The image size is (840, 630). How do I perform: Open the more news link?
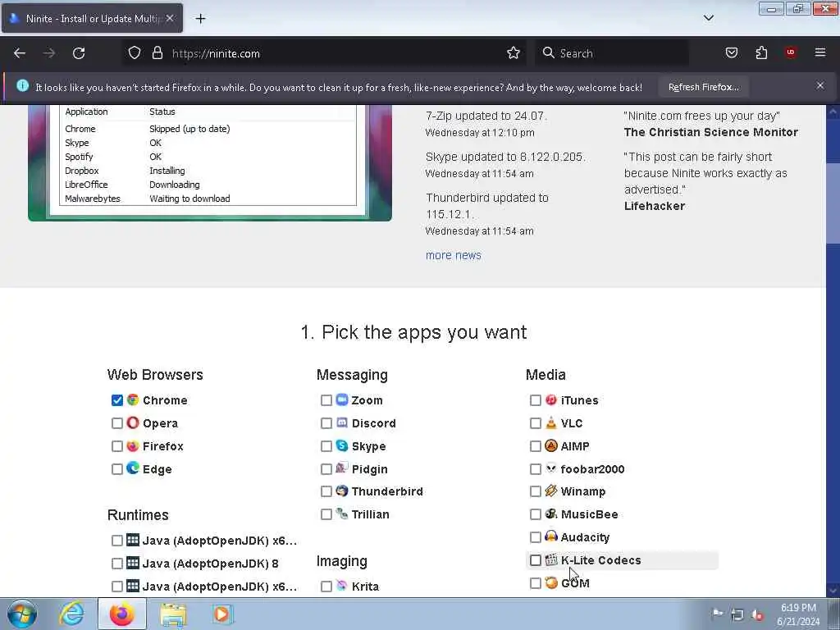point(453,256)
